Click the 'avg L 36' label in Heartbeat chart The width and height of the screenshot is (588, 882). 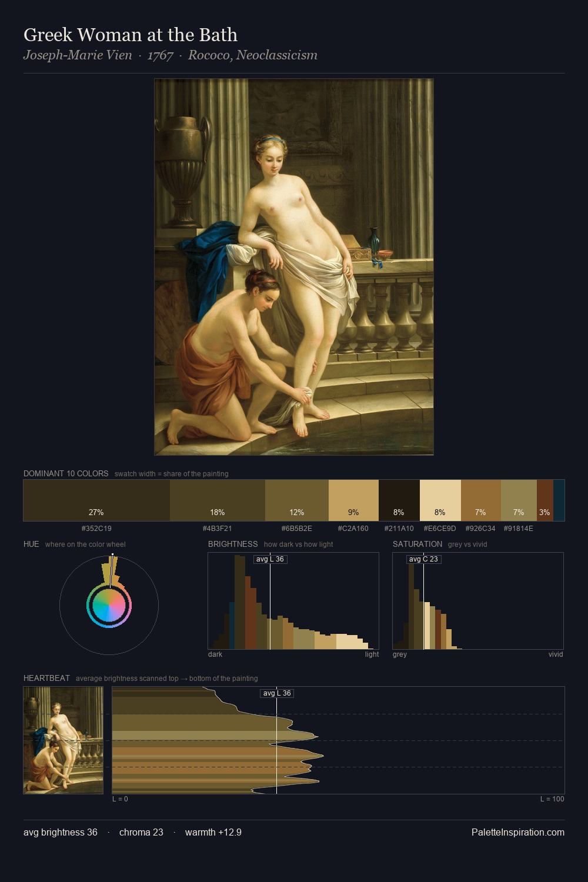point(277,693)
